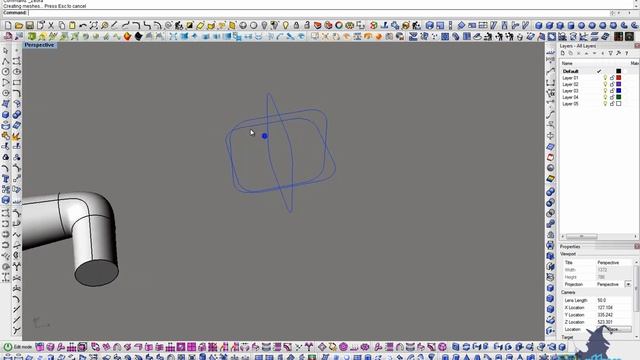Save the model with floppy disk icon
This screenshot has height=360, width=640.
click(29, 25)
